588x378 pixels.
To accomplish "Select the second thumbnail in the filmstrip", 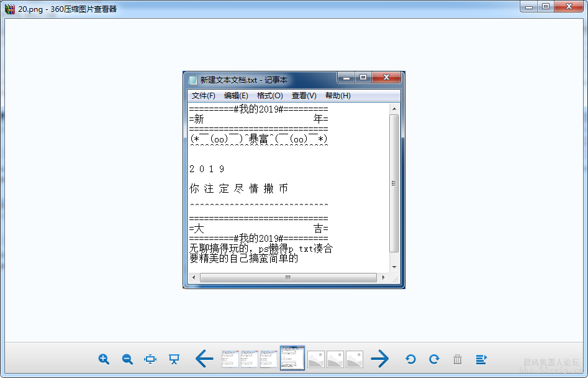I will click(x=250, y=359).
